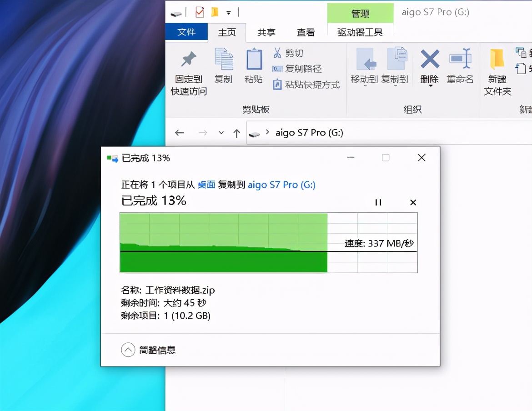Screen dimensions: 532x411
Task: Navigate up with the parent folder arrow
Action: pyautogui.click(x=236, y=133)
